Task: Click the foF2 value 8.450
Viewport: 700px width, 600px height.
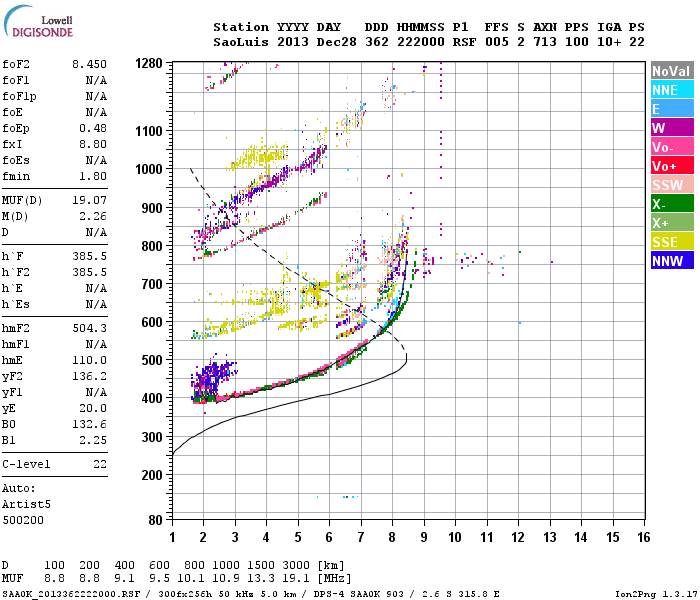Action: tap(89, 64)
